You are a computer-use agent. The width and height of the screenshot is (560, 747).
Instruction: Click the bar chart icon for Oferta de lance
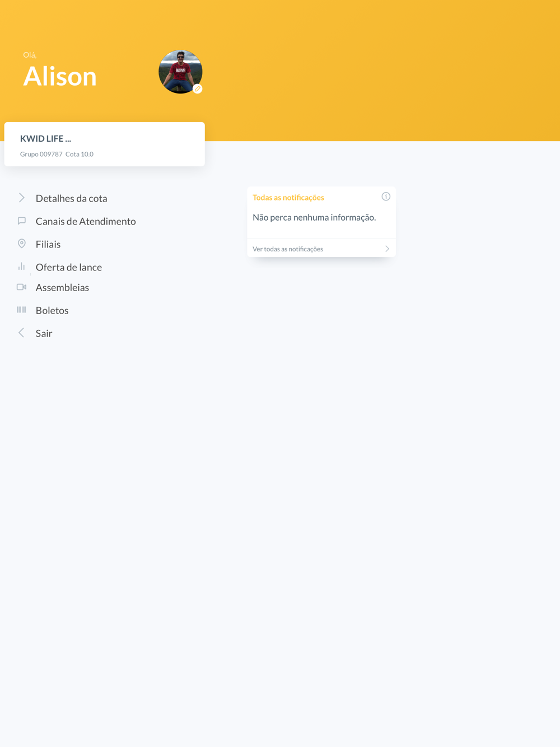(22, 267)
